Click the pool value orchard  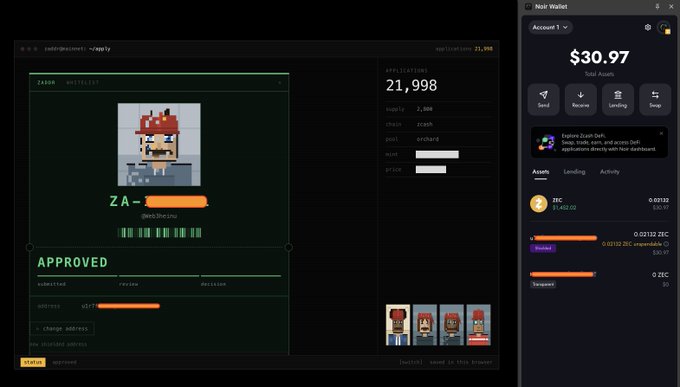pos(428,139)
